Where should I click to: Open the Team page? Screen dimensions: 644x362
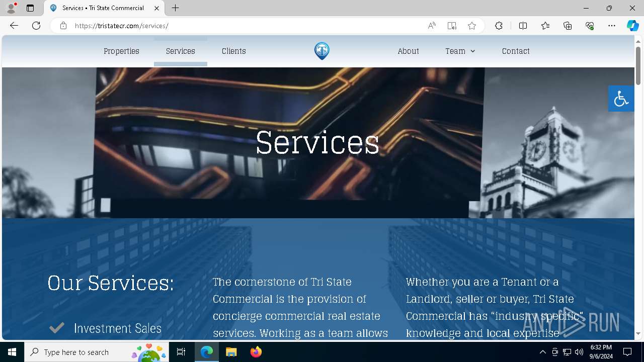[x=455, y=51]
